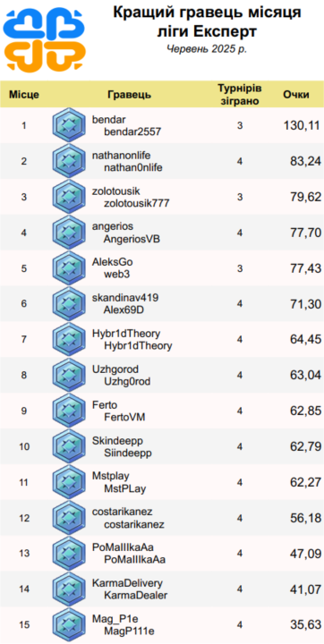Click the badge icon for costarikanez

click(69, 518)
